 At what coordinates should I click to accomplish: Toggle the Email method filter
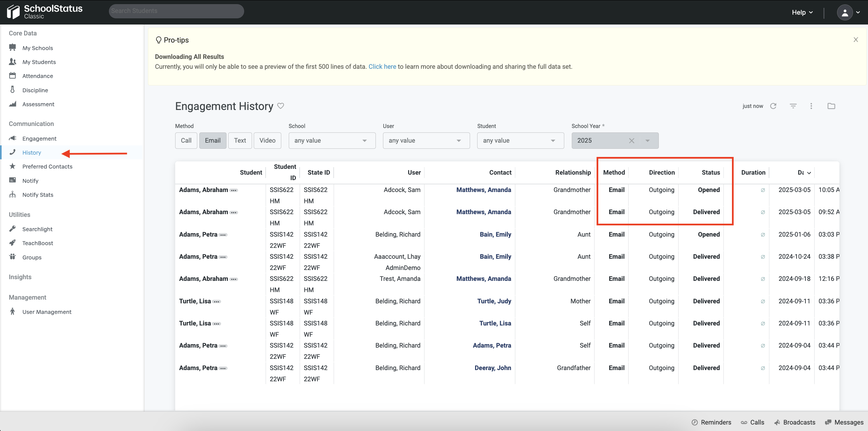pos(213,140)
